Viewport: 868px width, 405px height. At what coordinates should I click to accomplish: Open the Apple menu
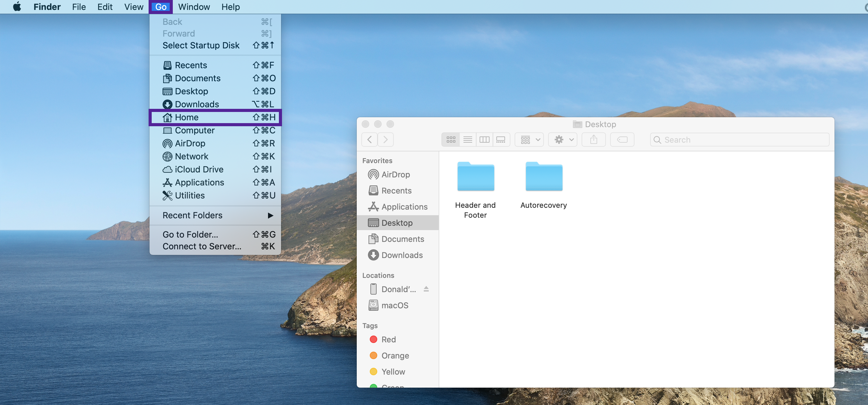click(17, 7)
